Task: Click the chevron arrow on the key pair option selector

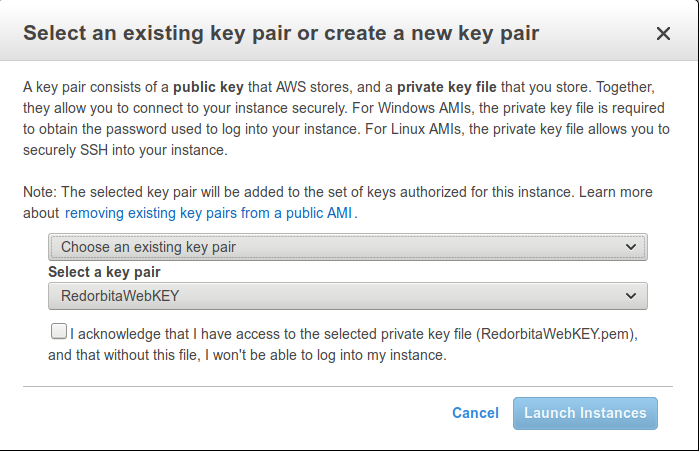Action: pos(630,246)
